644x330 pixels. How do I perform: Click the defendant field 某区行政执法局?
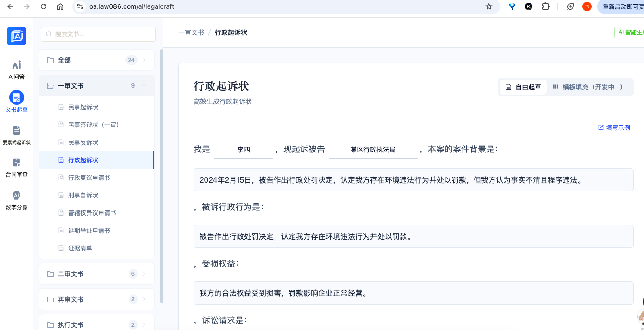tap(373, 150)
